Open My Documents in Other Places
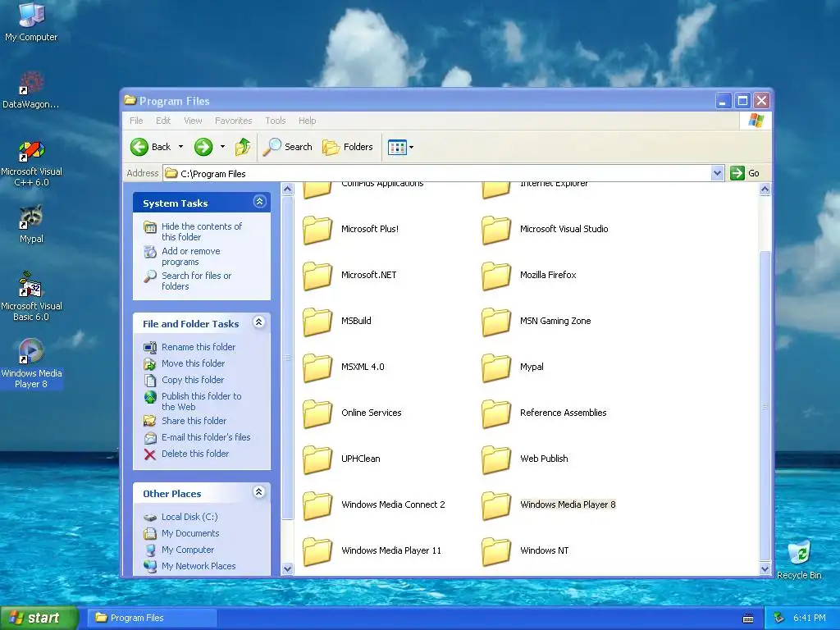 tap(190, 533)
